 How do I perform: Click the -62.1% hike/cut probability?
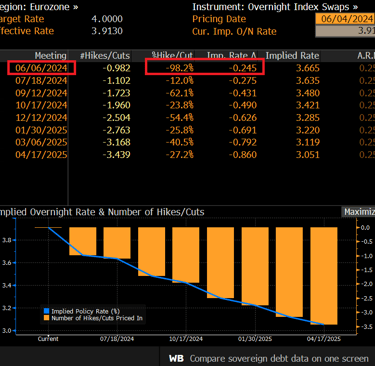click(180, 93)
